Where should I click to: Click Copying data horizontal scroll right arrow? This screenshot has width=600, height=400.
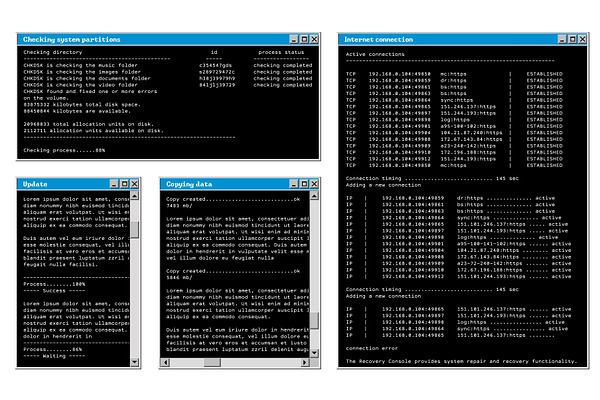[305, 362]
